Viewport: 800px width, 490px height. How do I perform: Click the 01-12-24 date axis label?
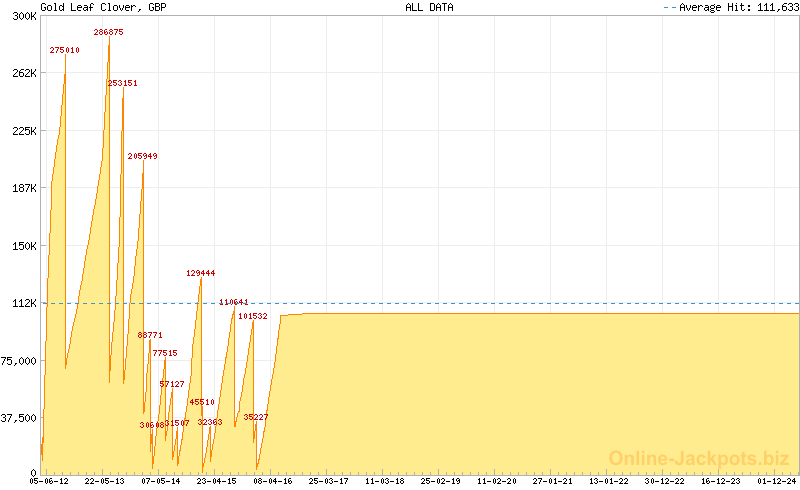pyautogui.click(x=777, y=481)
